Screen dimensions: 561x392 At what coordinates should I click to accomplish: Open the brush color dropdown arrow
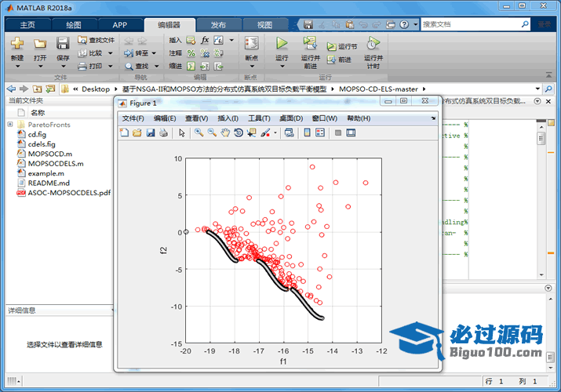[x=275, y=133]
